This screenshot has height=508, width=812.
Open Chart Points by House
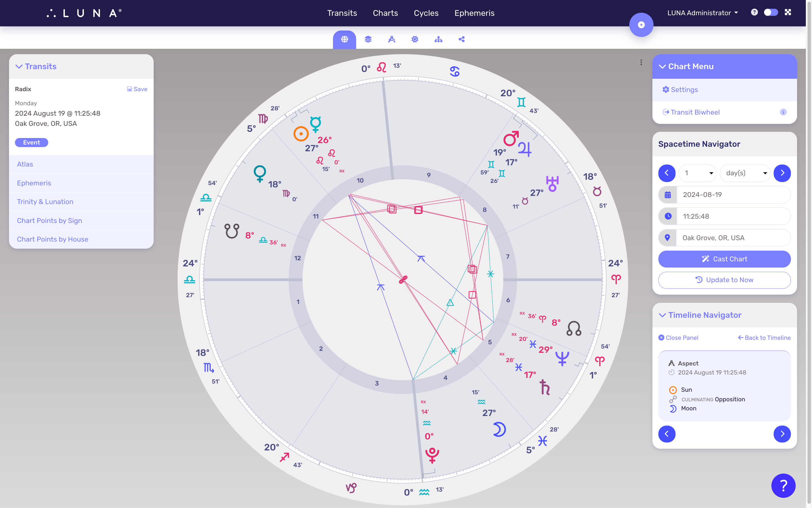[81, 239]
